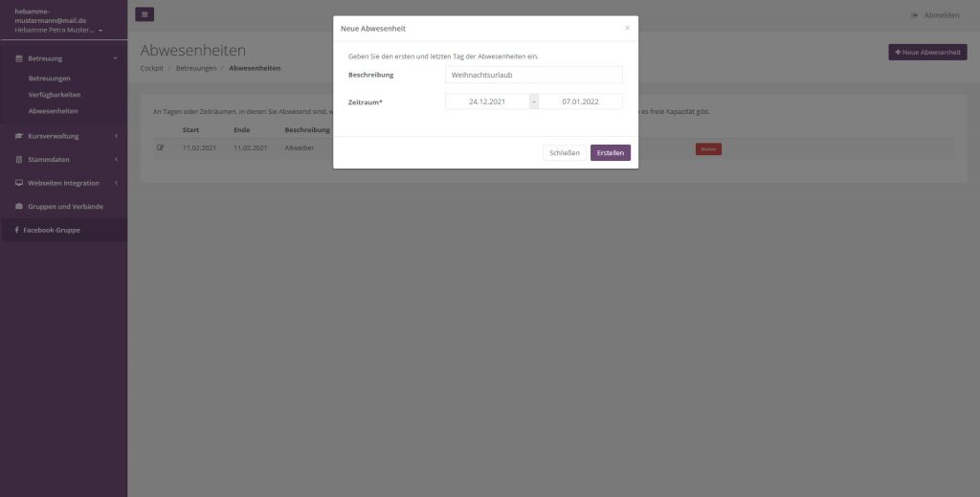Click the Webseiten Integration monitor icon

pos(19,183)
